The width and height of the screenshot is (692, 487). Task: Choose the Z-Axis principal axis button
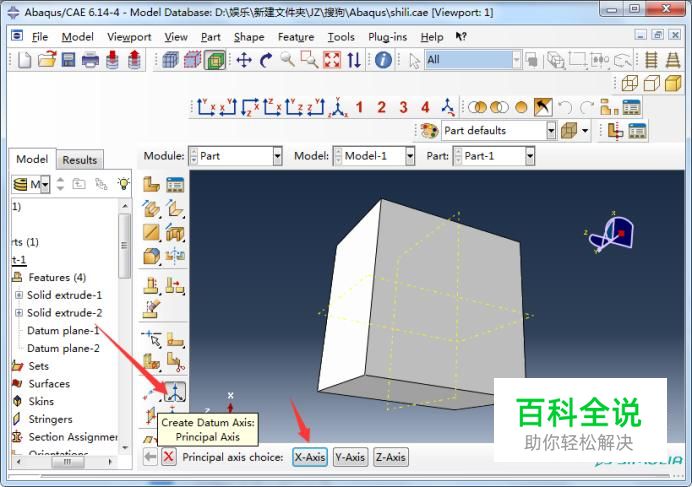click(391, 457)
